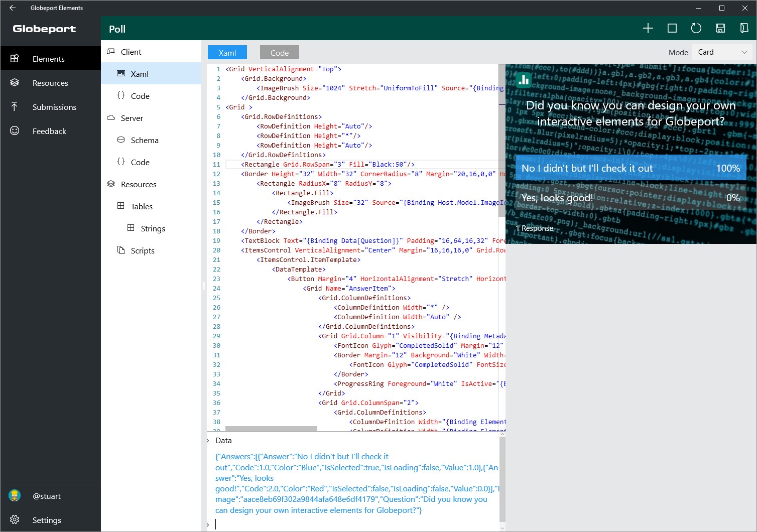Click the rightmost toolbar icon beside save

coord(744,29)
